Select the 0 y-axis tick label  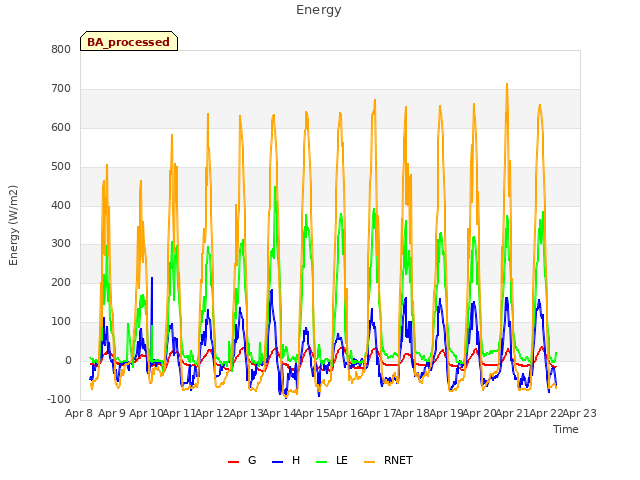pyautogui.click(x=68, y=361)
